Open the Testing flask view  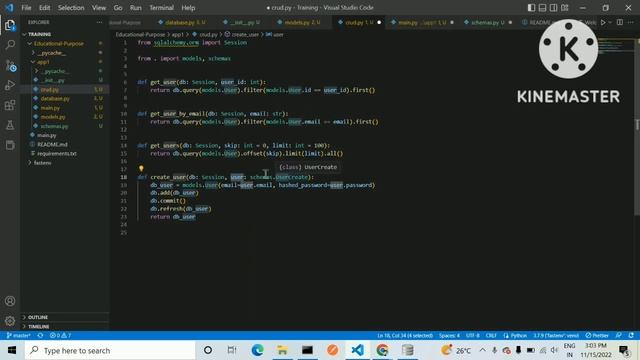point(10,125)
